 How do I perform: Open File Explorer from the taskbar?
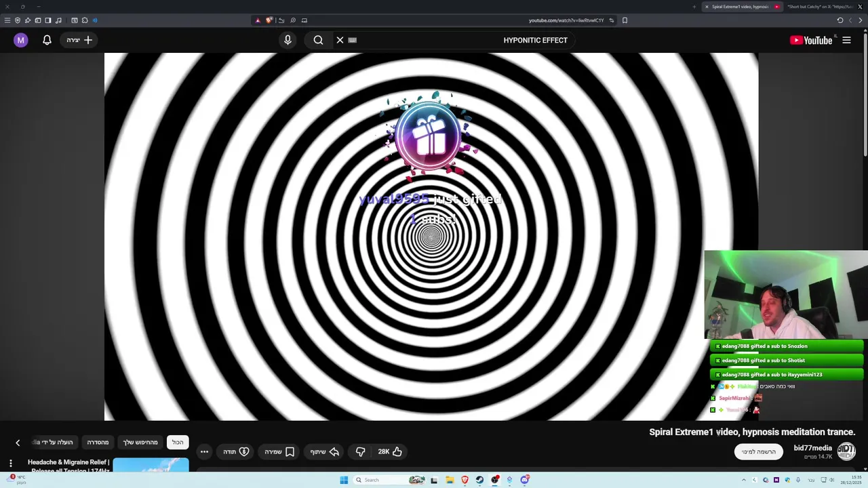point(449,480)
